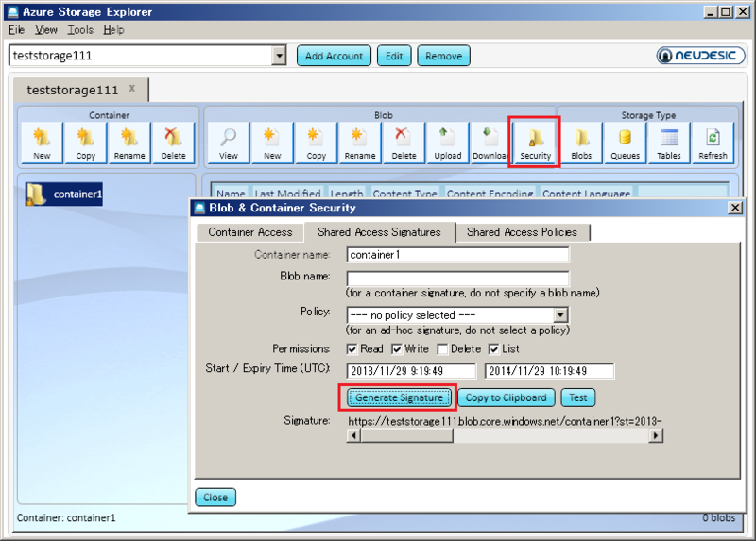756x541 pixels.
Task: Open the File menu
Action: coord(16,30)
